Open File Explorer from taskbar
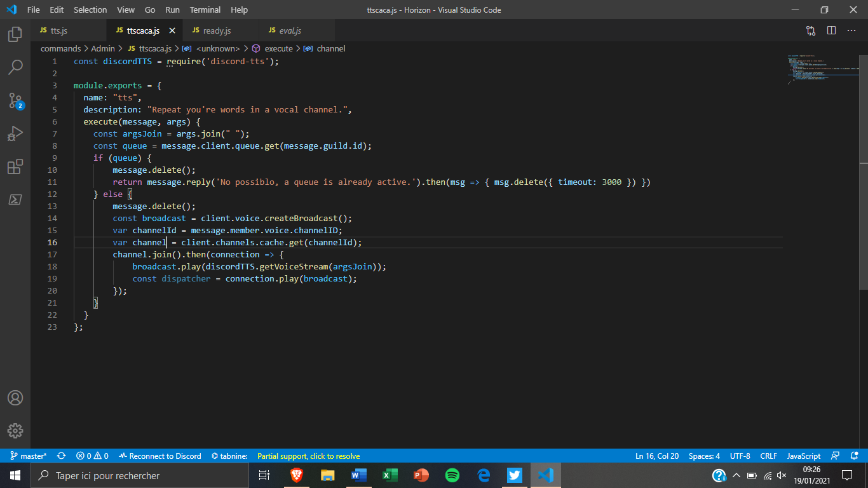 pyautogui.click(x=328, y=475)
